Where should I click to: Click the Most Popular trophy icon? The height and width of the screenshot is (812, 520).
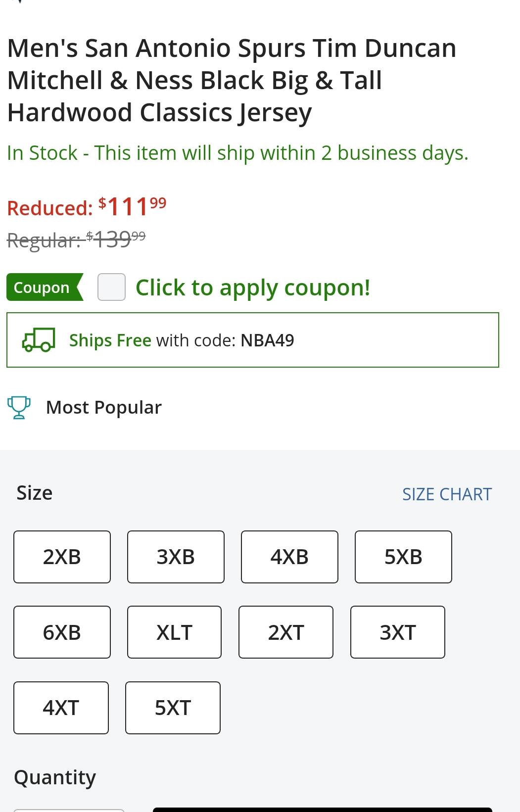tap(19, 408)
